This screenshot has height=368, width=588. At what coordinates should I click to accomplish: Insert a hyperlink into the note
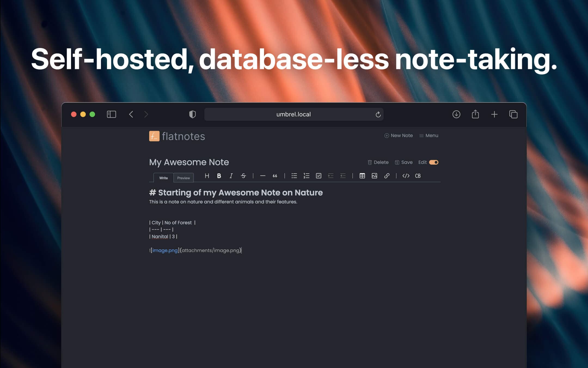[387, 176]
